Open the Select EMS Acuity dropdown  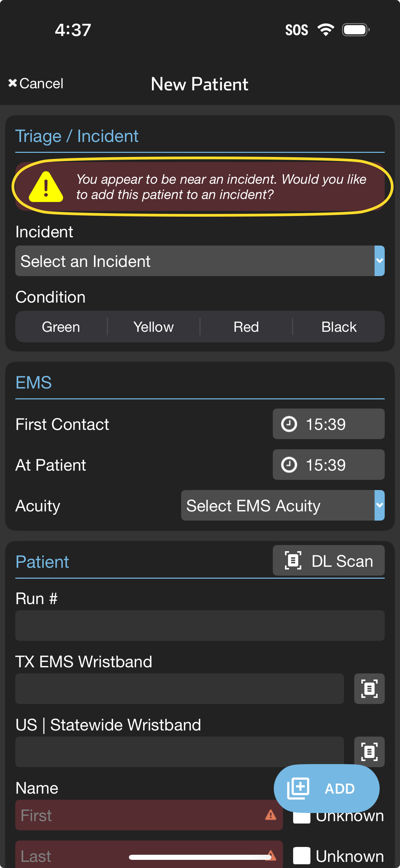point(278,506)
